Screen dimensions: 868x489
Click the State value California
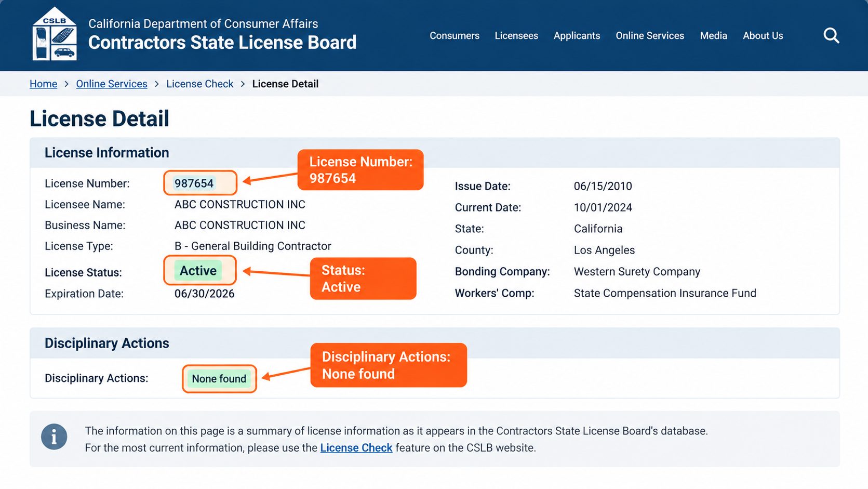(x=598, y=229)
